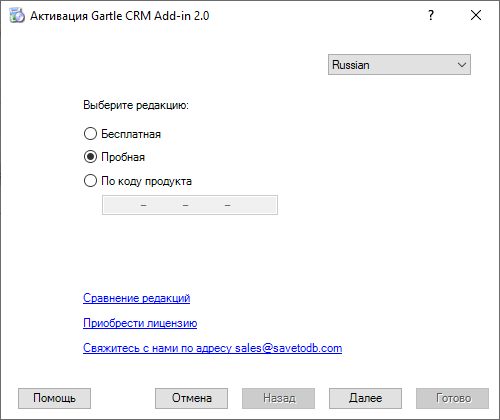The image size is (500, 420).
Task: Click the Далее button
Action: [x=365, y=398]
